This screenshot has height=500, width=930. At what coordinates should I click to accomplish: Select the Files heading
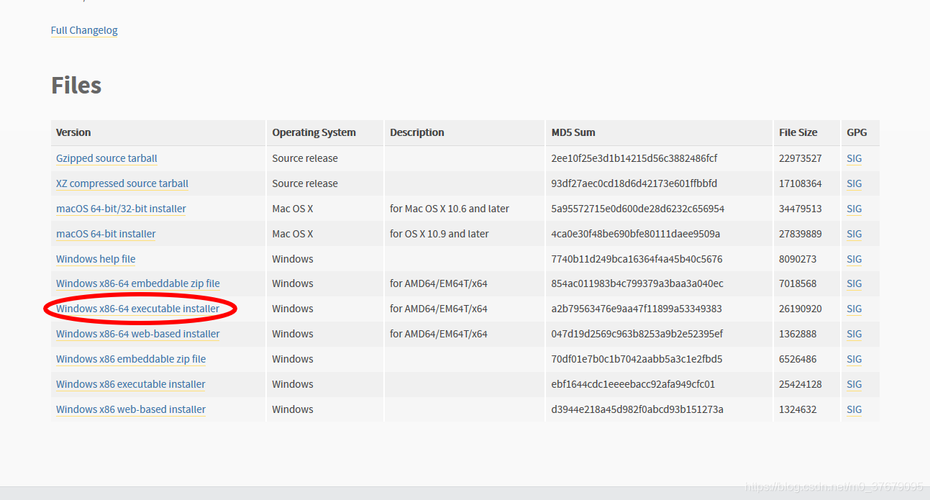coord(76,85)
